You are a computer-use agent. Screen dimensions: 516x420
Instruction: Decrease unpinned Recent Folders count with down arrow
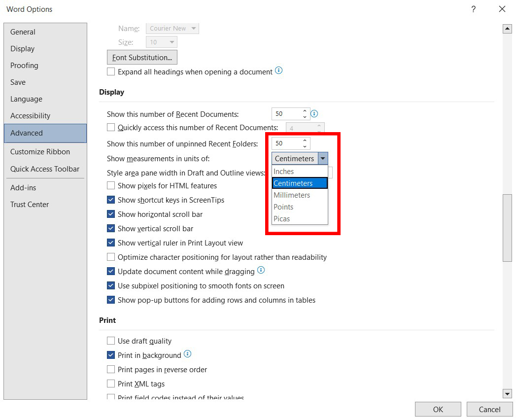click(x=305, y=146)
